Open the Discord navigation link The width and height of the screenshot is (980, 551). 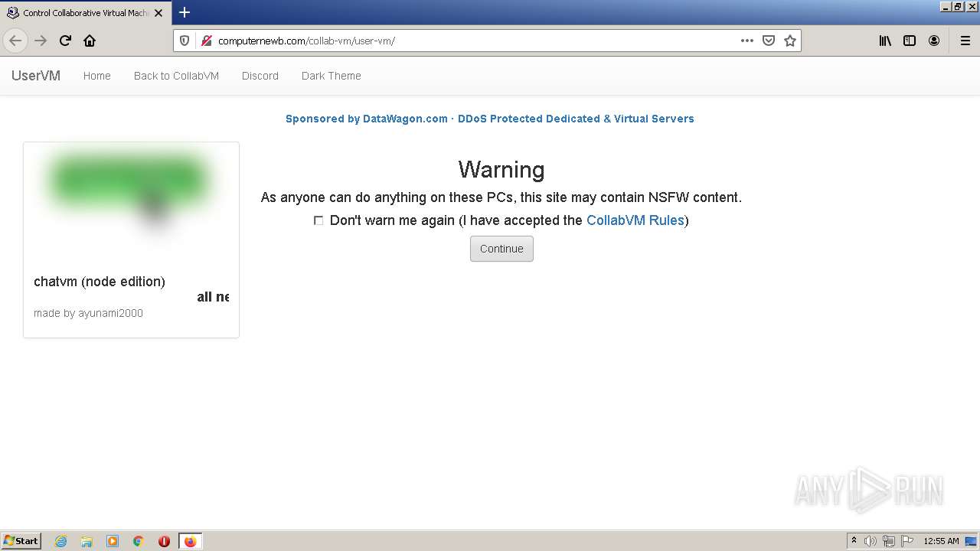260,76
